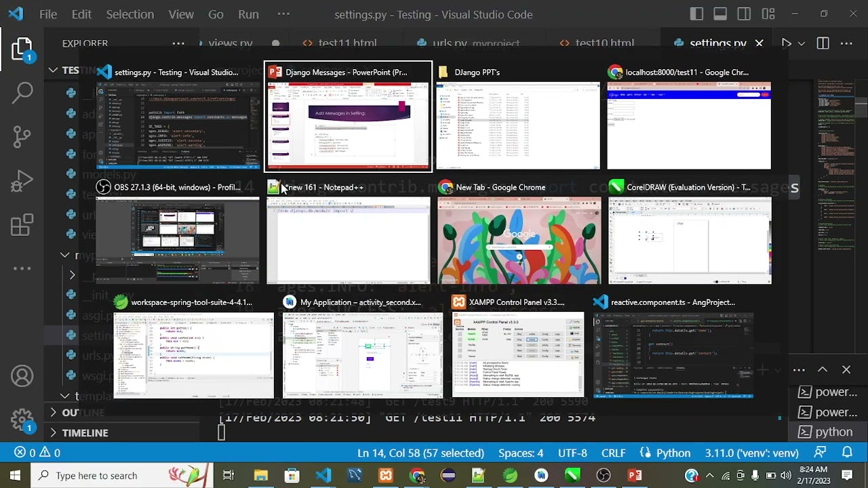Switch to the Django Messages PowerPoint thumbnail
The width and height of the screenshot is (868, 488).
tap(348, 117)
